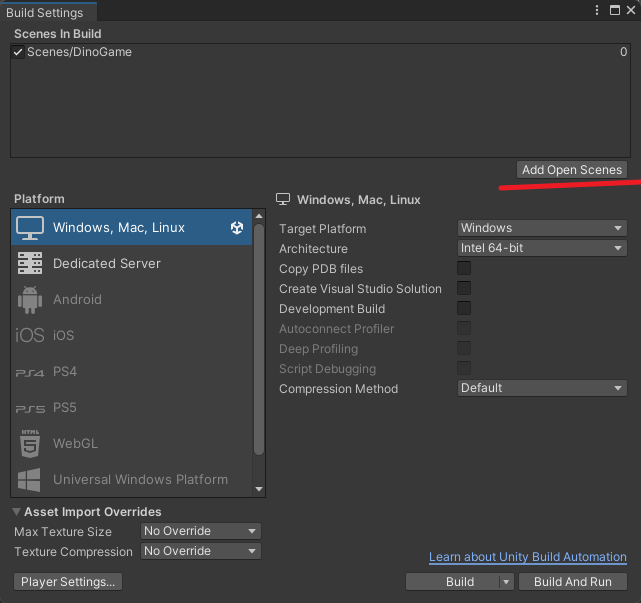The image size is (641, 603).
Task: Open the Architecture Intel 64-bit dropdown
Action: click(x=542, y=248)
